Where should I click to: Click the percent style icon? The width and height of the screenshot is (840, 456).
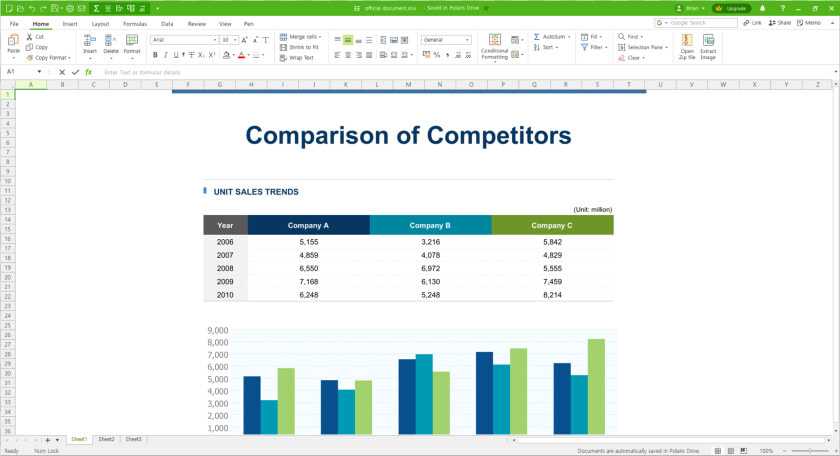click(437, 55)
